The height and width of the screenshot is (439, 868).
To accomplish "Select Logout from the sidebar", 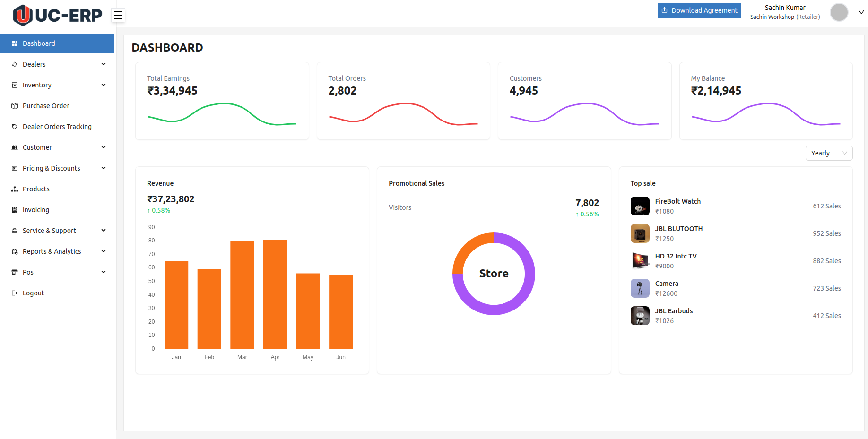I will coord(57,293).
